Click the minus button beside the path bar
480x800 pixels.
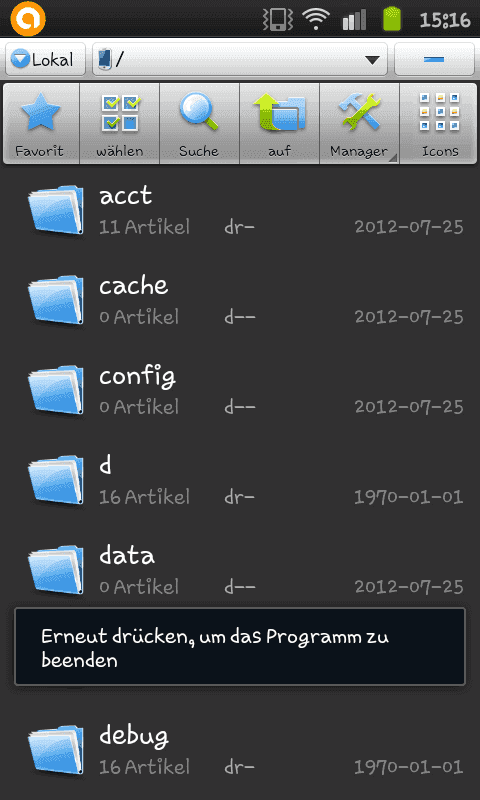(x=435, y=60)
